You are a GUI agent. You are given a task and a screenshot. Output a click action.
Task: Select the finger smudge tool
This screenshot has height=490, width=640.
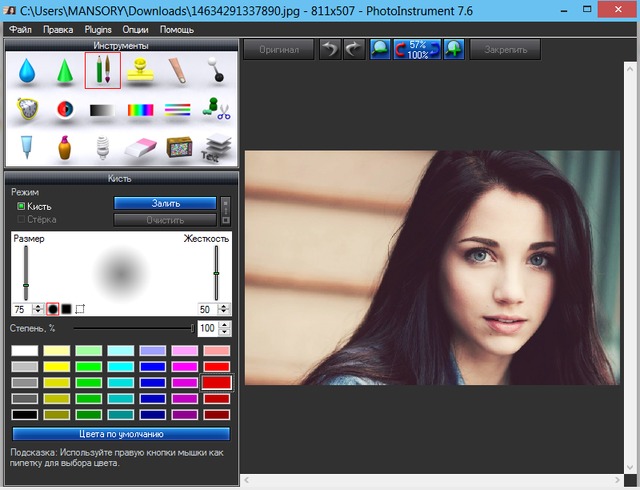[176, 71]
